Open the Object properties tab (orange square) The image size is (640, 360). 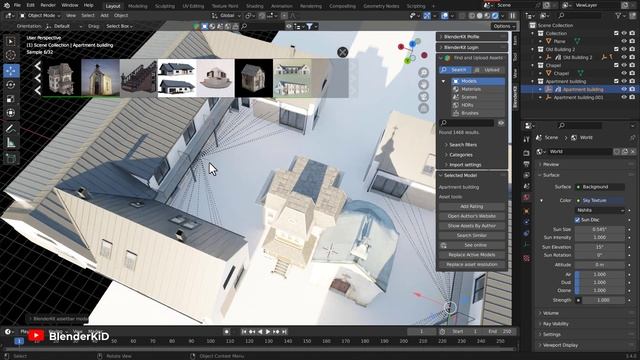click(527, 211)
